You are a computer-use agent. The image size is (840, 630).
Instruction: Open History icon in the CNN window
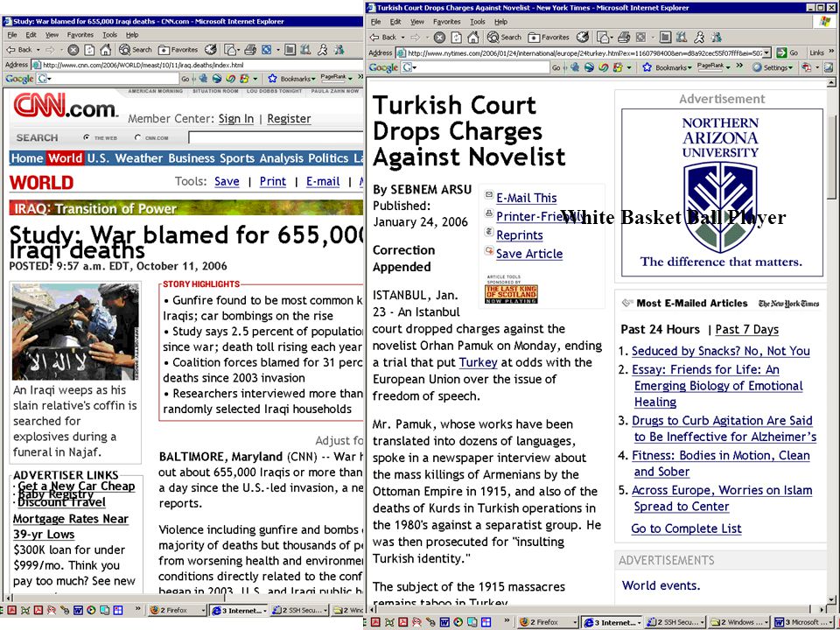[211, 50]
